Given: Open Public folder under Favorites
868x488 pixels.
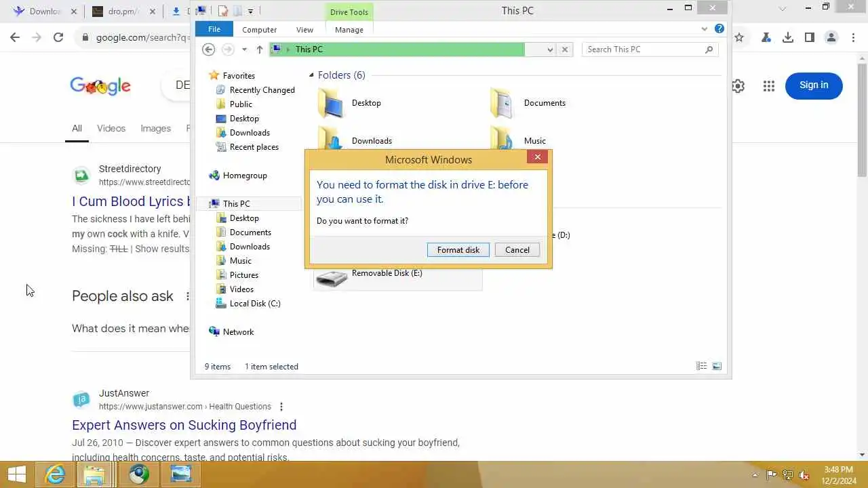Looking at the screenshot, I should 241,104.
